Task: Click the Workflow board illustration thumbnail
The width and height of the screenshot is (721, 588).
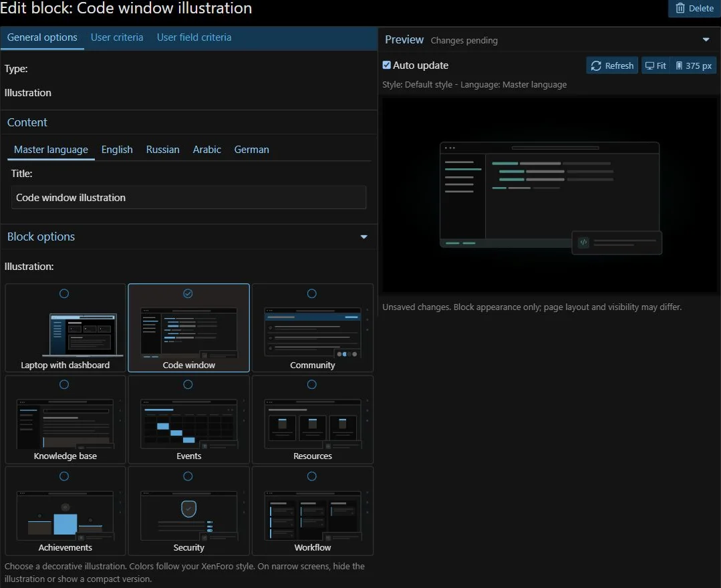Action: pos(313,516)
